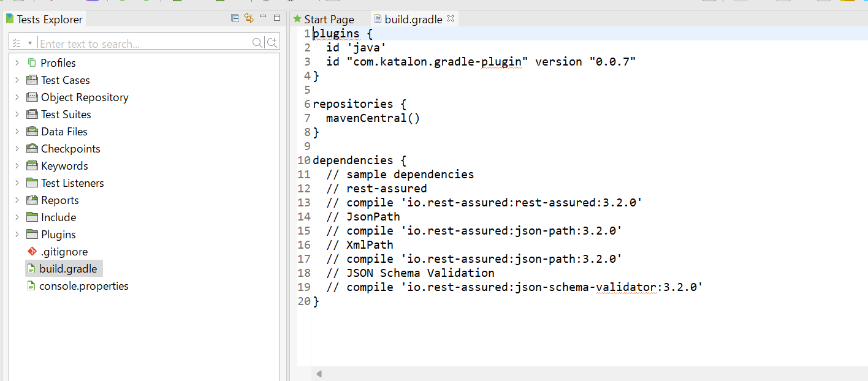Screen dimensions: 868x381
Task: Select the build.gradle editor tab
Action: pos(413,19)
